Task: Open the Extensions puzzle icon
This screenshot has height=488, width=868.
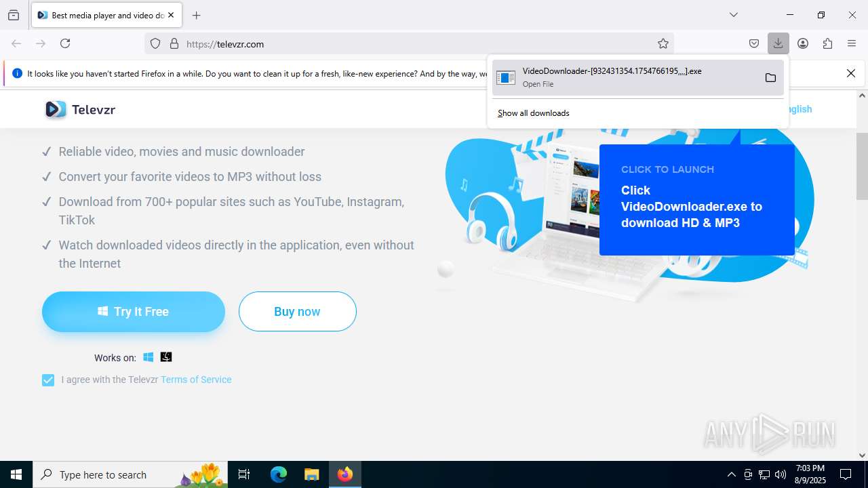Action: (x=827, y=43)
